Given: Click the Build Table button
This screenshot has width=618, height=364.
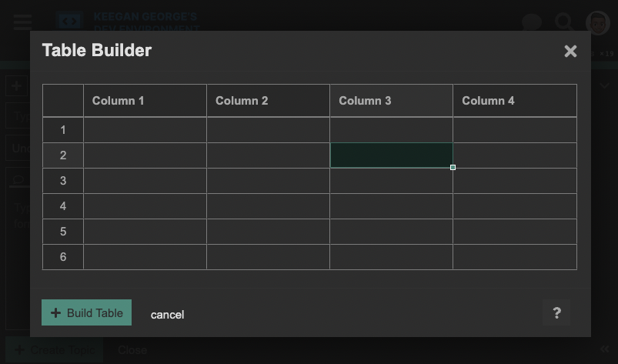Looking at the screenshot, I should (x=87, y=312).
